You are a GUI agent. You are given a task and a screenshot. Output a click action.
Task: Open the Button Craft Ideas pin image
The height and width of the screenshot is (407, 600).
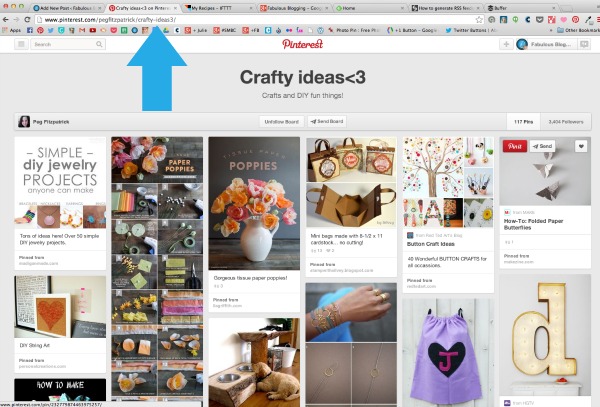coord(448,182)
